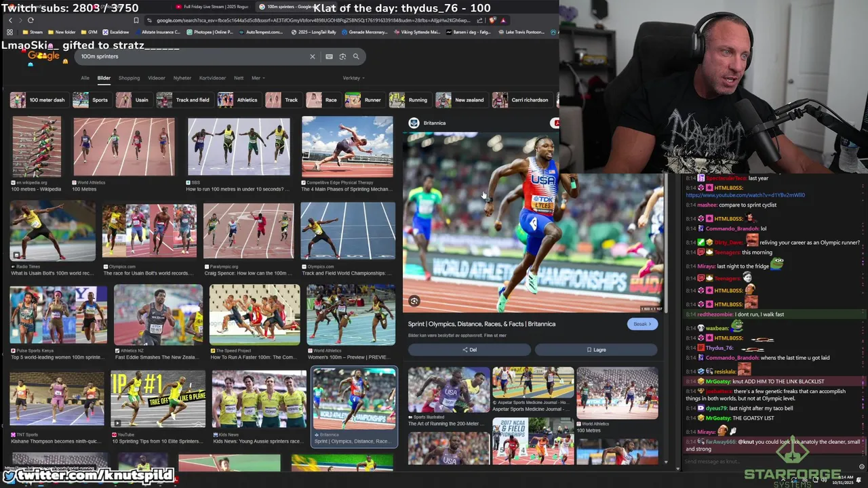Go back in the browser
Image resolution: width=868 pixels, height=488 pixels.
(10, 20)
